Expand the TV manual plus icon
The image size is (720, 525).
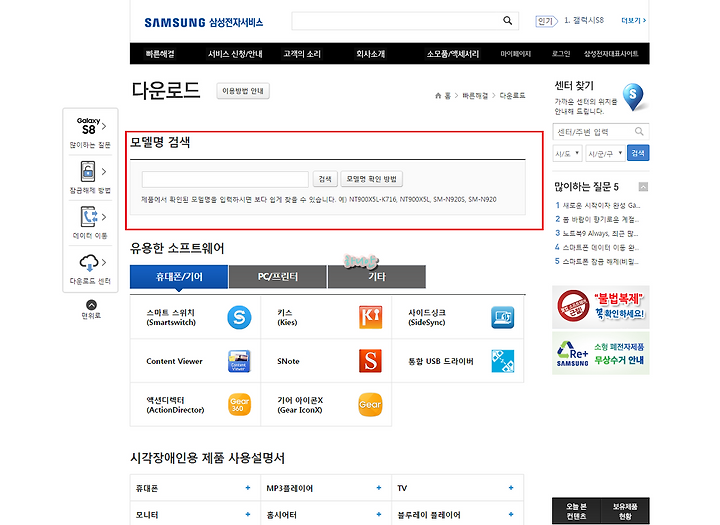511,488
